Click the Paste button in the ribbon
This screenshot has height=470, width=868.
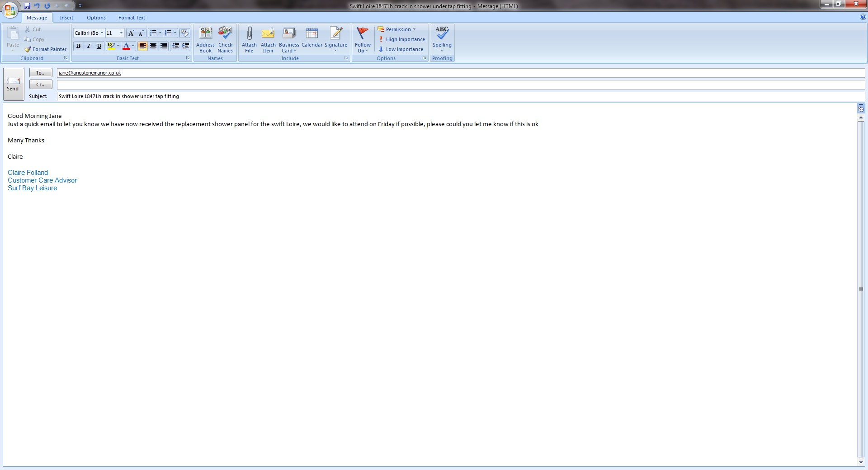coord(13,38)
